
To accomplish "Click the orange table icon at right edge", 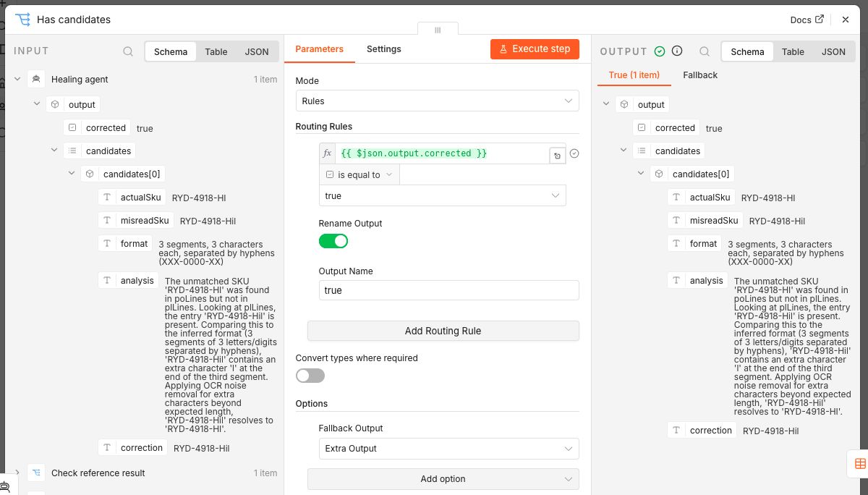I will point(860,463).
